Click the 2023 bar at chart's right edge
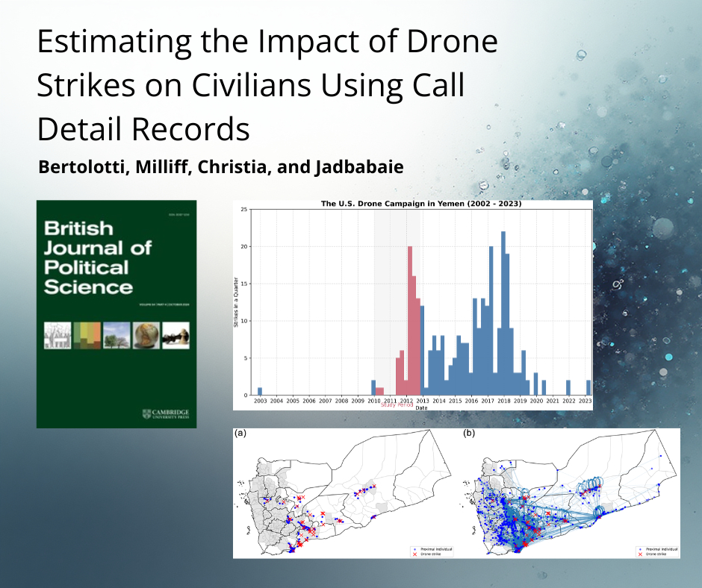Image resolution: width=702 pixels, height=588 pixels. pos(588,387)
